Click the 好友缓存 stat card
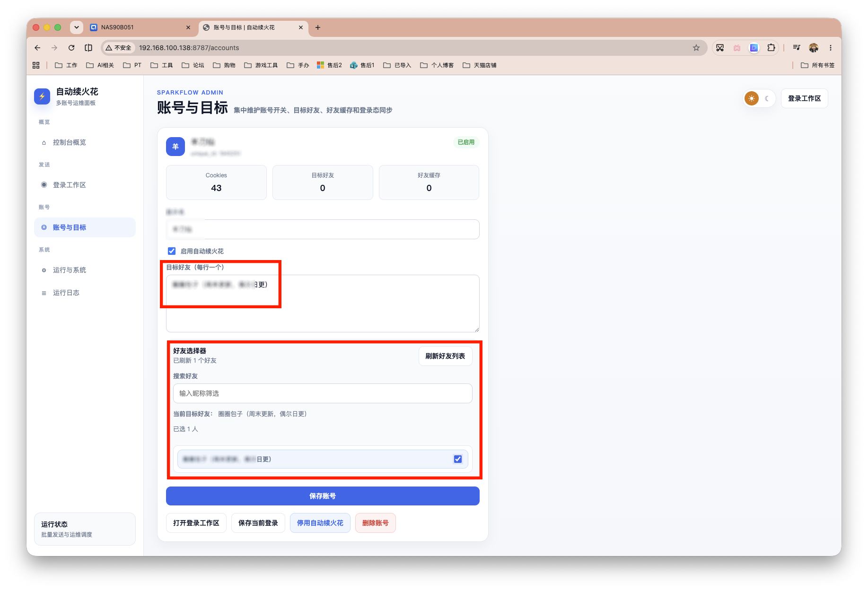The image size is (868, 591). point(429,183)
